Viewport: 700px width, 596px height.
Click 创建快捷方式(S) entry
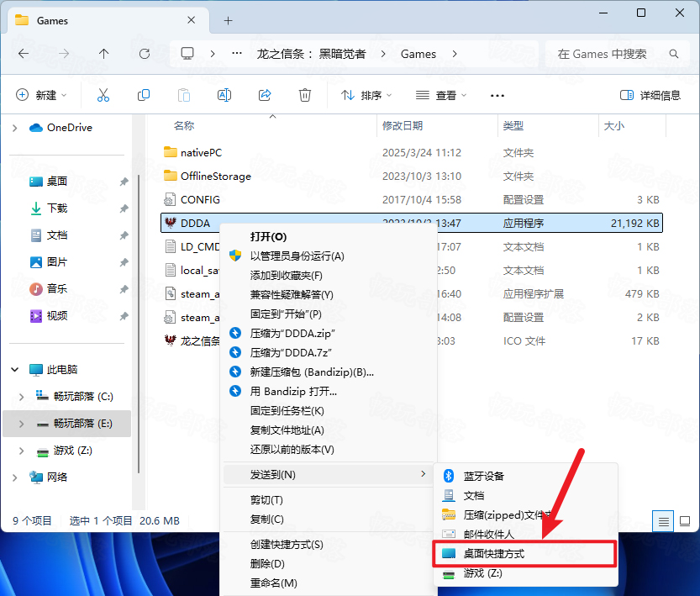[328, 544]
